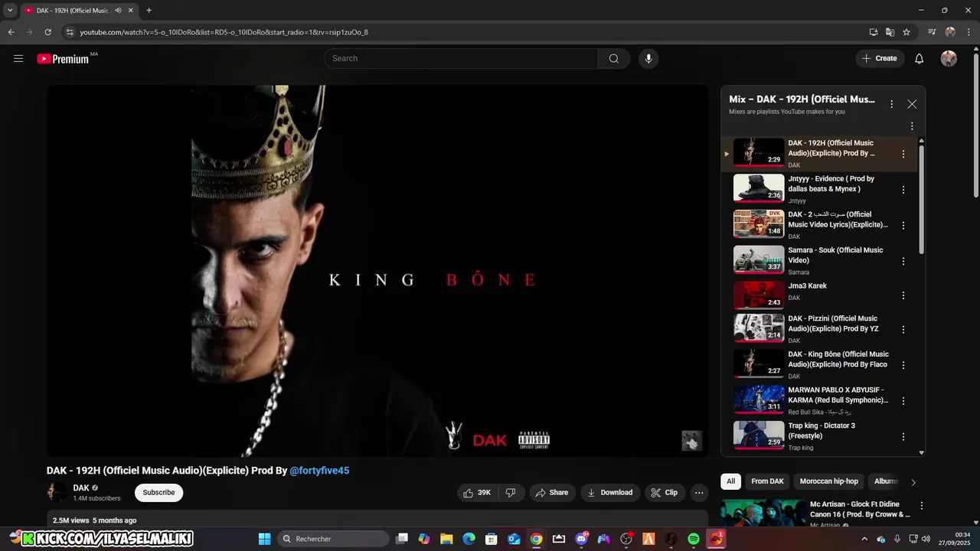Click the Windows taskbar Rechercher search box
The width and height of the screenshot is (980, 551).
point(333,539)
